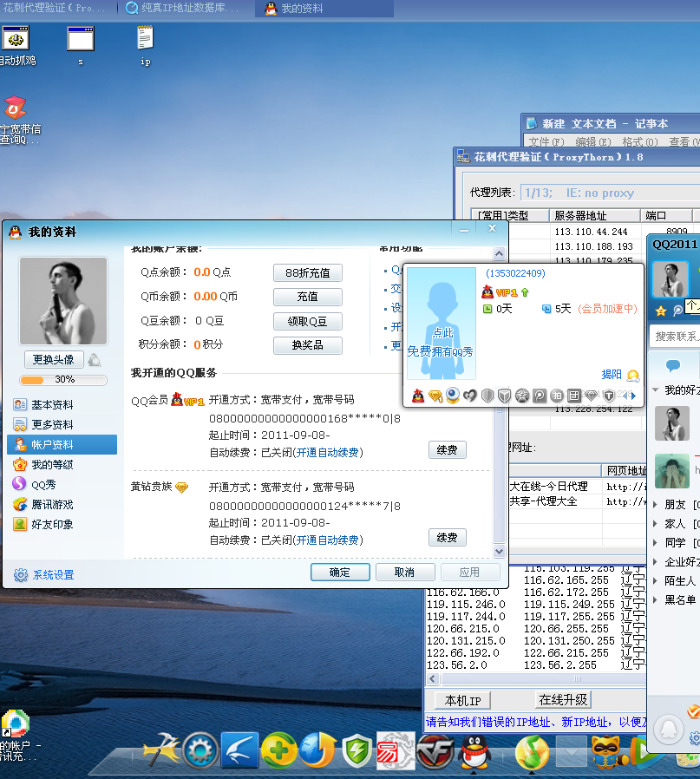This screenshot has width=700, height=779.
Task: Open the yellow-green plus dock icon
Action: pyautogui.click(x=278, y=750)
